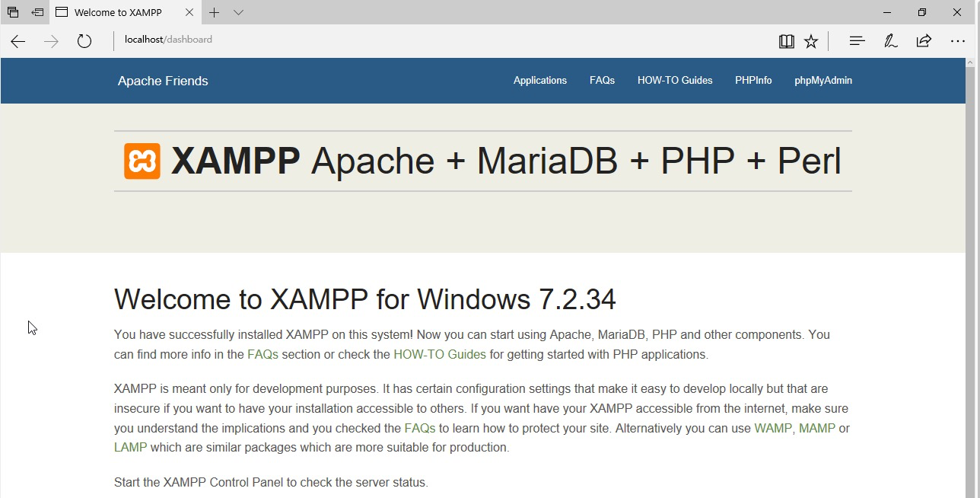Open the MAMP link
This screenshot has height=498, width=980.
pos(817,428)
